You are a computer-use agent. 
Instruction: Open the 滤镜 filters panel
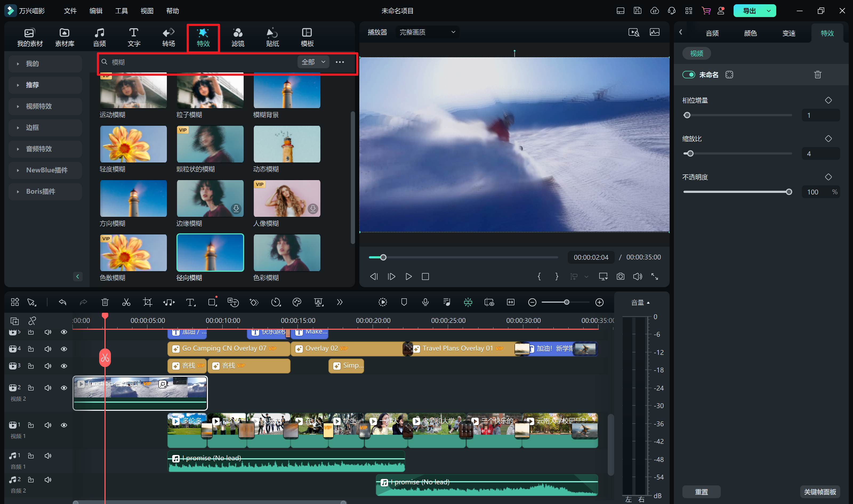tap(238, 37)
